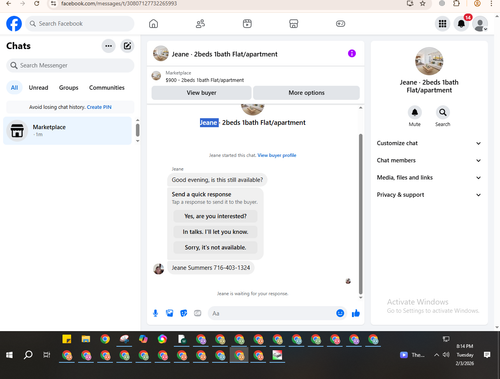Open the Home feed icon

click(x=153, y=24)
